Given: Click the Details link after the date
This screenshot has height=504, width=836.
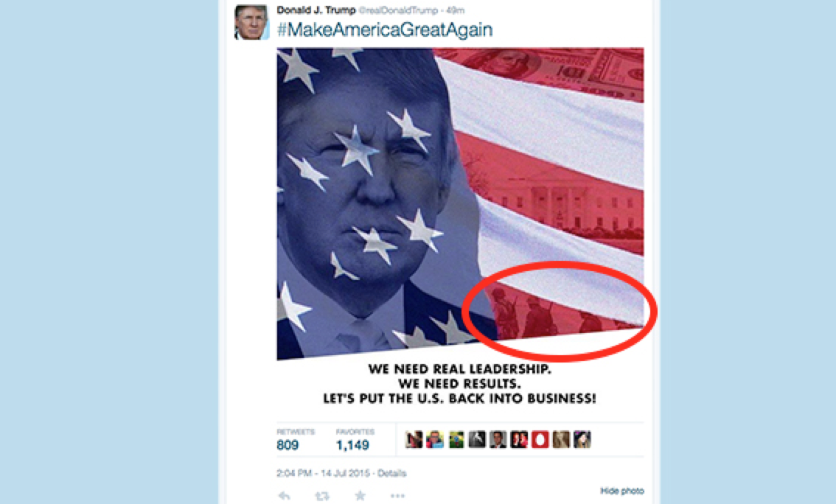Looking at the screenshot, I should [x=392, y=473].
